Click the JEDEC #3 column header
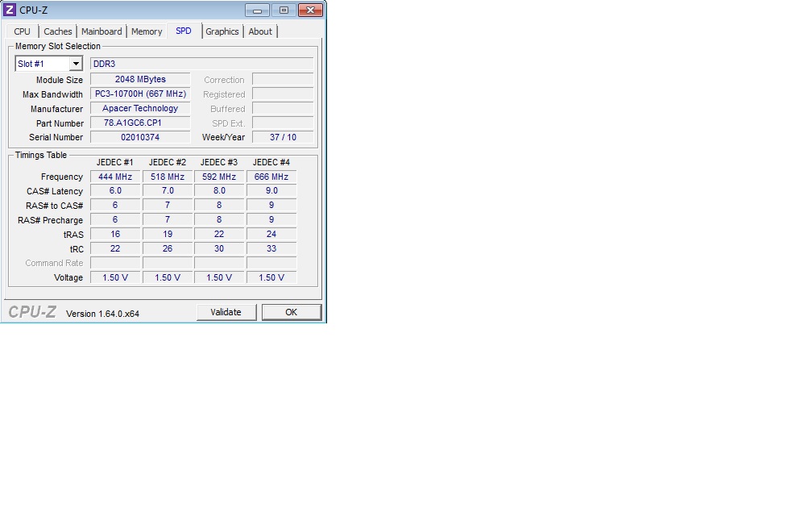Image resolution: width=812 pixels, height=508 pixels. (219, 162)
